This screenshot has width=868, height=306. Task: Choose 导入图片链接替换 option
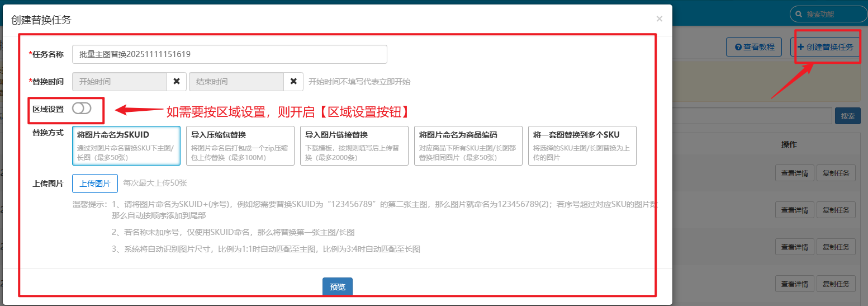354,145
